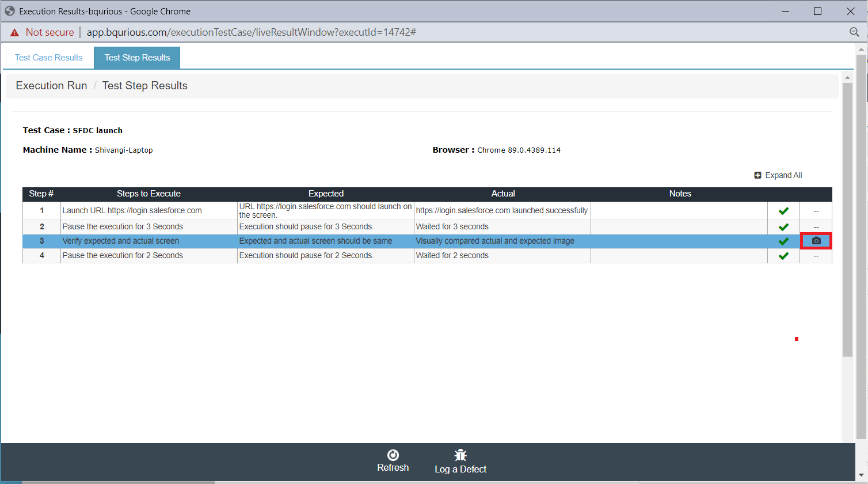Click the 'Actual' column header
Viewport: 868px width, 484px height.
coord(503,194)
